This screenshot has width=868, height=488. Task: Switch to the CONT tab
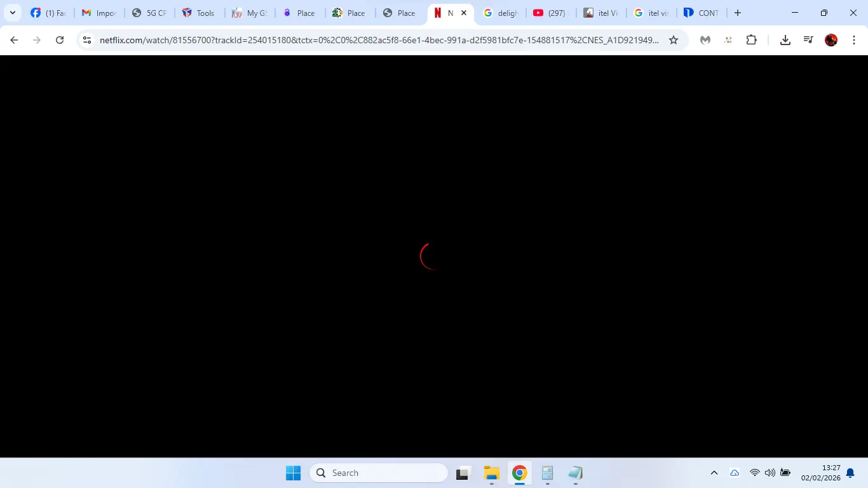[702, 13]
